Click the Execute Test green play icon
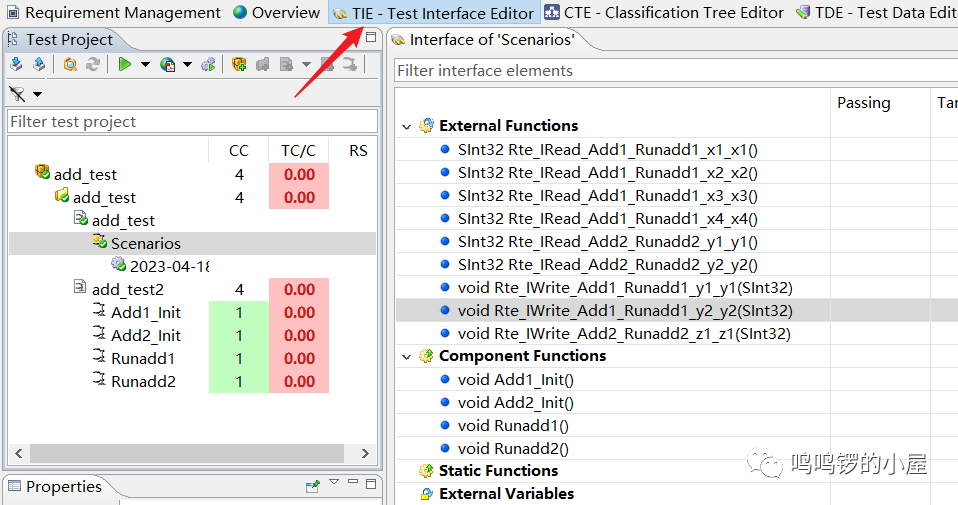The height and width of the screenshot is (505, 958). pos(125,65)
